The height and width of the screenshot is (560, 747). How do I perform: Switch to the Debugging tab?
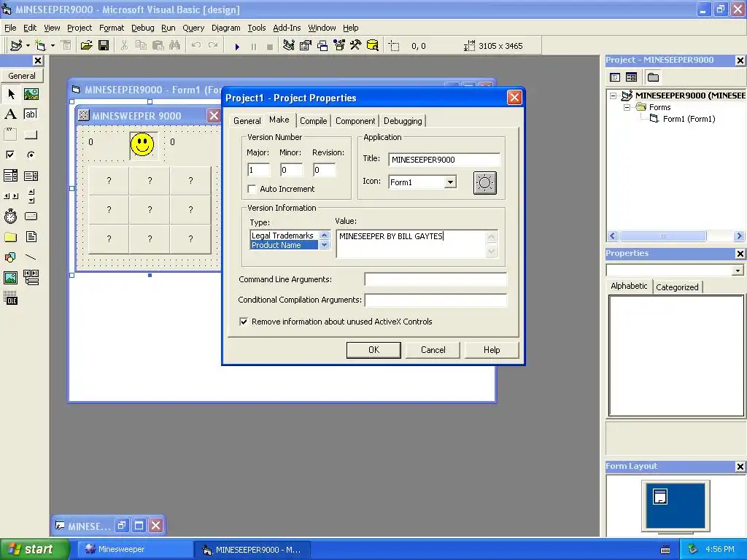[403, 121]
